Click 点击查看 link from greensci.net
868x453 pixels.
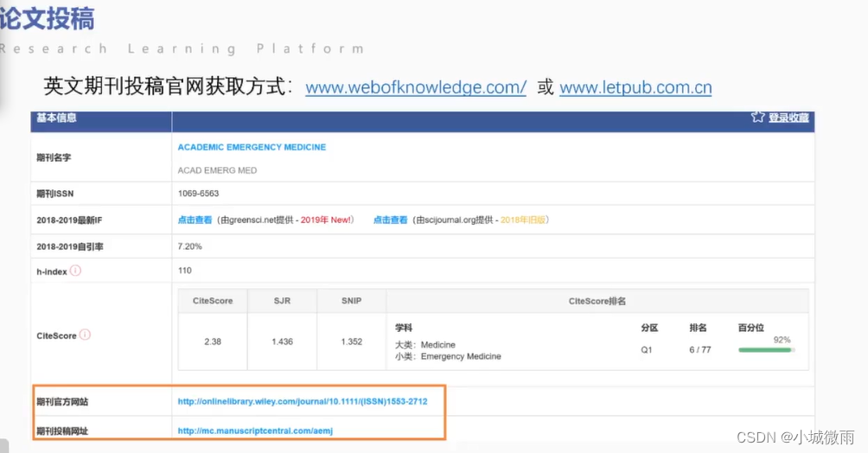click(x=195, y=220)
